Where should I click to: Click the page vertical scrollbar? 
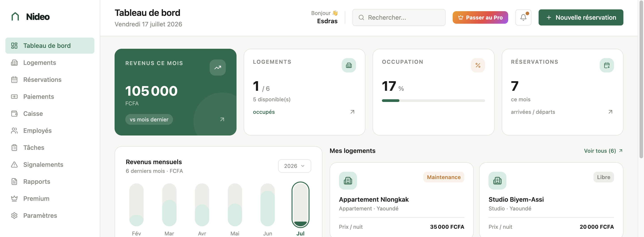click(641, 80)
